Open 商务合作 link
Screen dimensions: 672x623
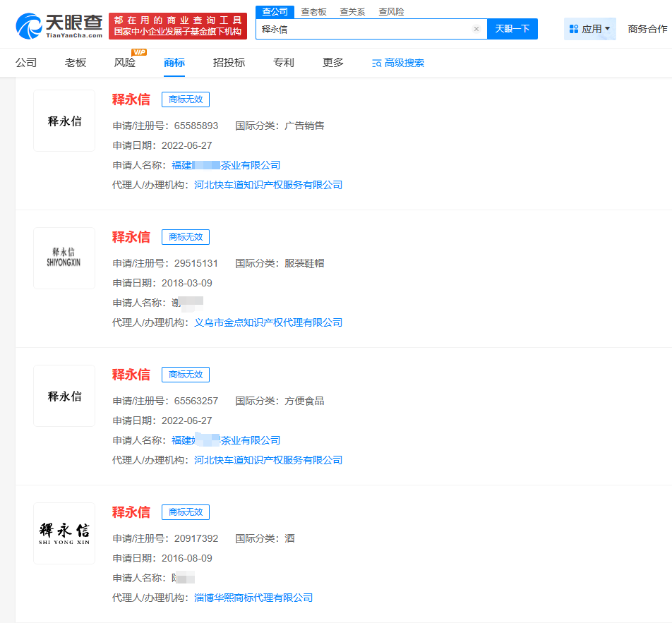(x=647, y=29)
